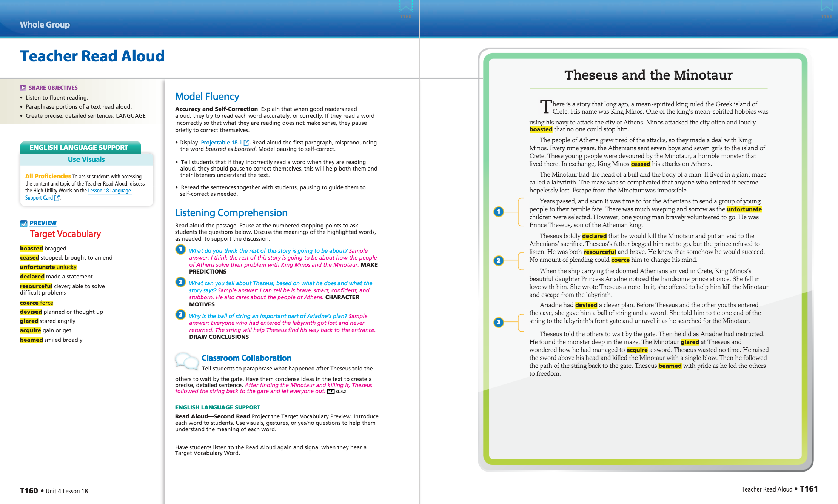
Task: Click the 'CHARACTER MOTIVES' skill label
Action: coord(274,301)
